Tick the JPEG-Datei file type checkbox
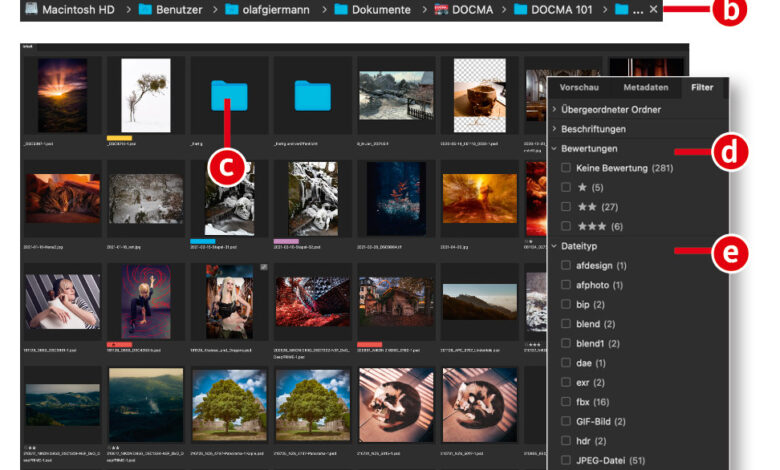 coord(567,460)
